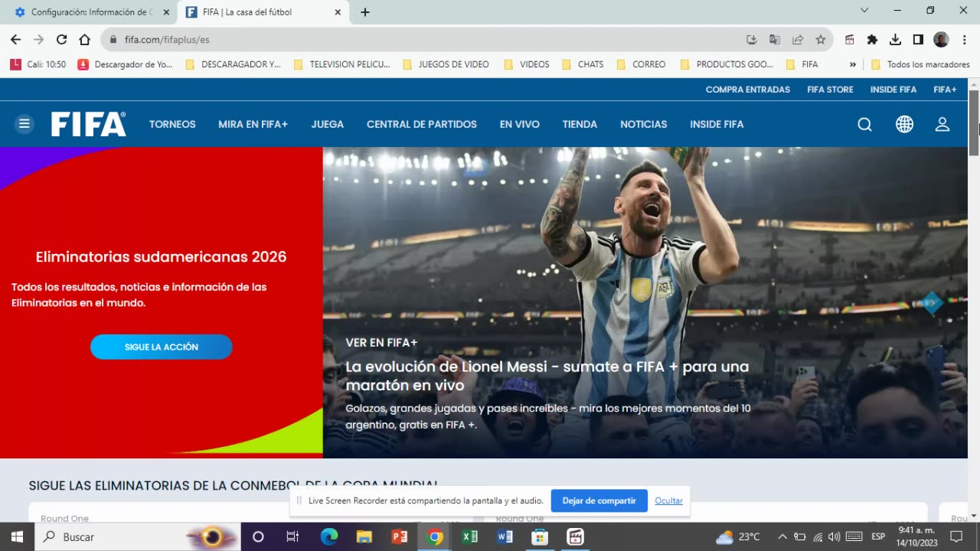Open the TELEVISION PELICU... bookmark folder
The image size is (980, 551).
click(x=341, y=64)
